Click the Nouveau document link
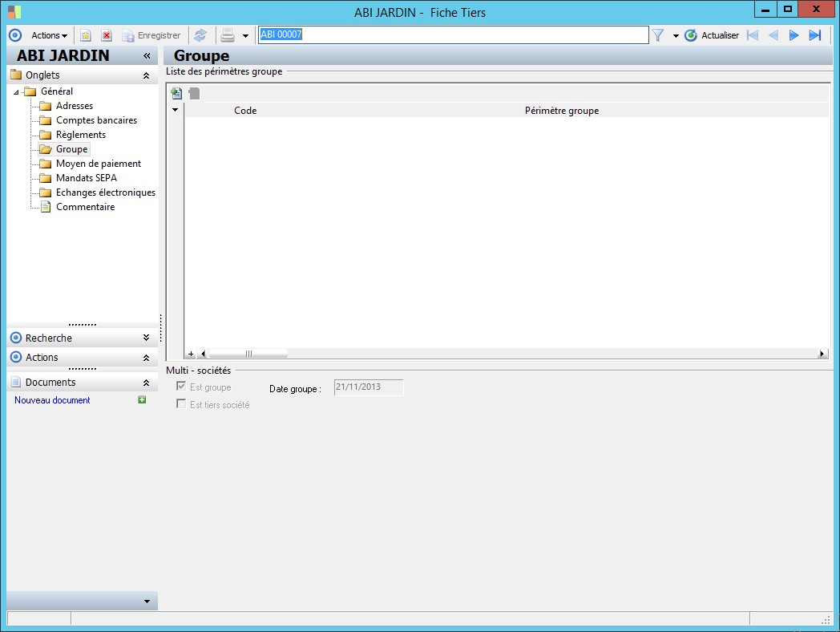Viewport: 840px width, 632px height. (x=52, y=400)
